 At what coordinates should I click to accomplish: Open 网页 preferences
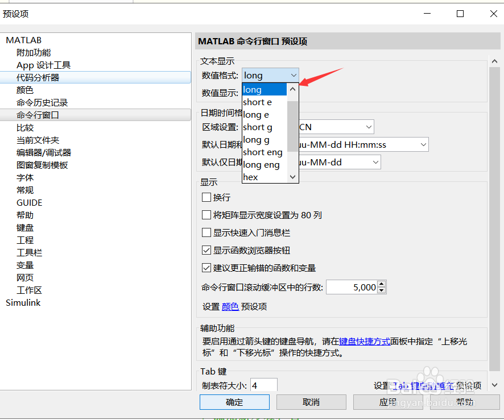pos(25,278)
